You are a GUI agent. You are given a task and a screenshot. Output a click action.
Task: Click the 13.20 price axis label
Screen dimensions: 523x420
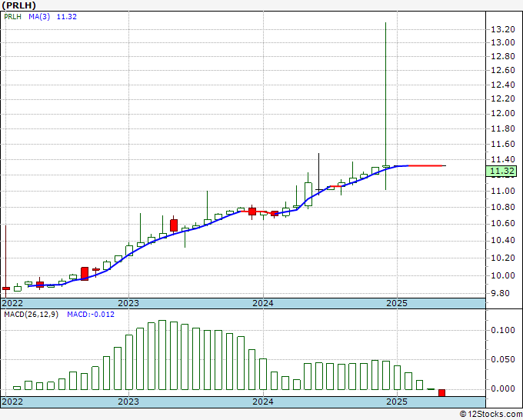click(503, 29)
